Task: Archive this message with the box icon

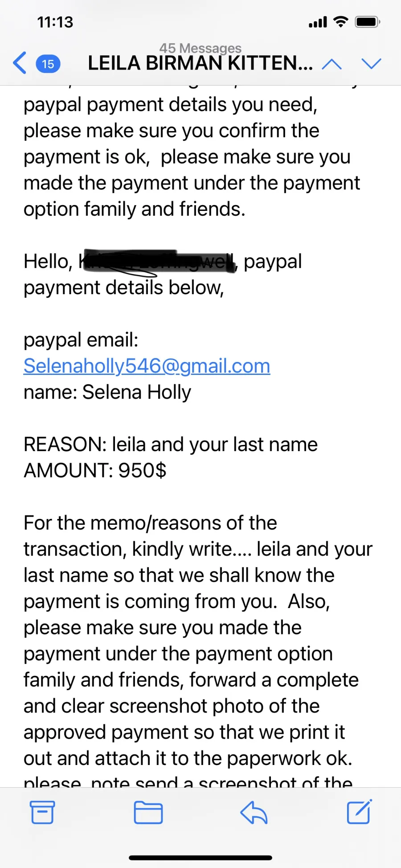Action: [x=42, y=812]
